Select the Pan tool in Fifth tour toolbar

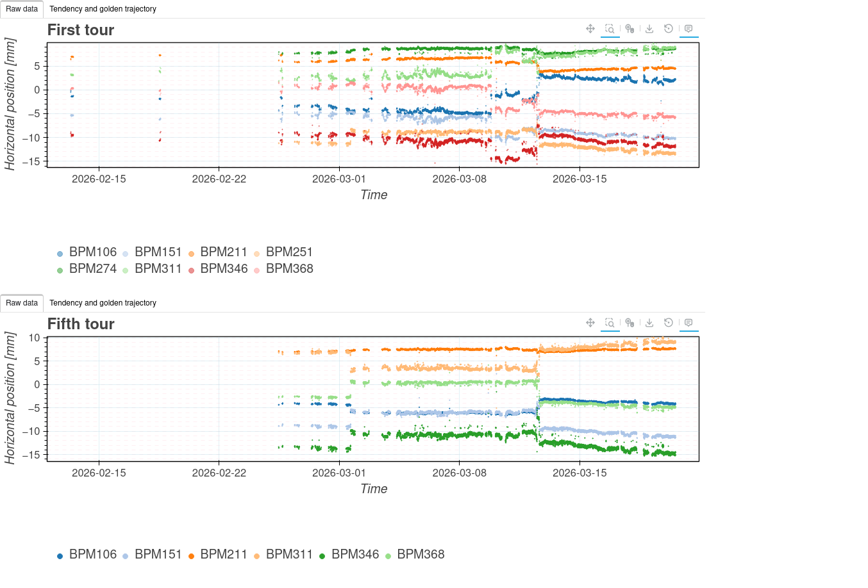[590, 323]
